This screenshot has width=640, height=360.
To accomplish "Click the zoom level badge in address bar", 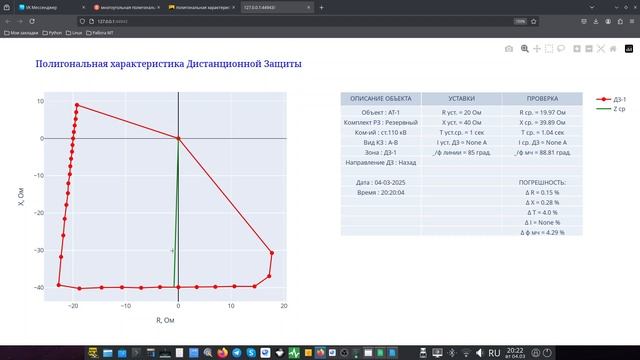I will click(520, 21).
